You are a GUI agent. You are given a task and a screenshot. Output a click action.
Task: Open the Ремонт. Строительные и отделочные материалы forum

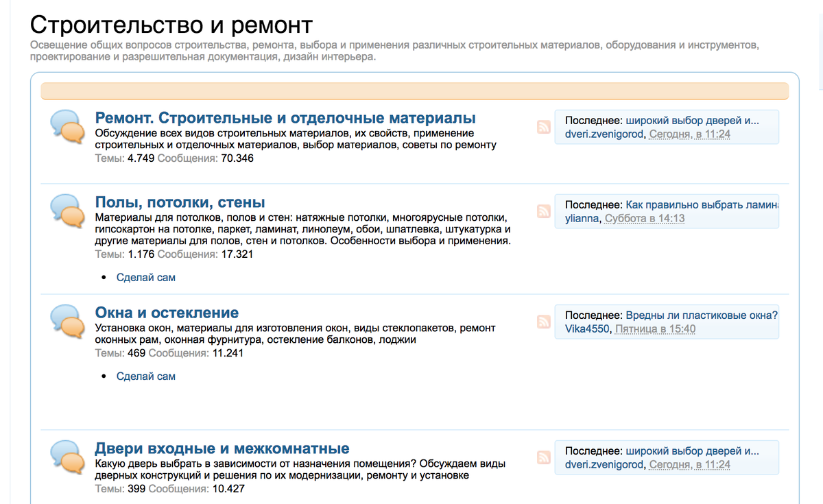285,118
